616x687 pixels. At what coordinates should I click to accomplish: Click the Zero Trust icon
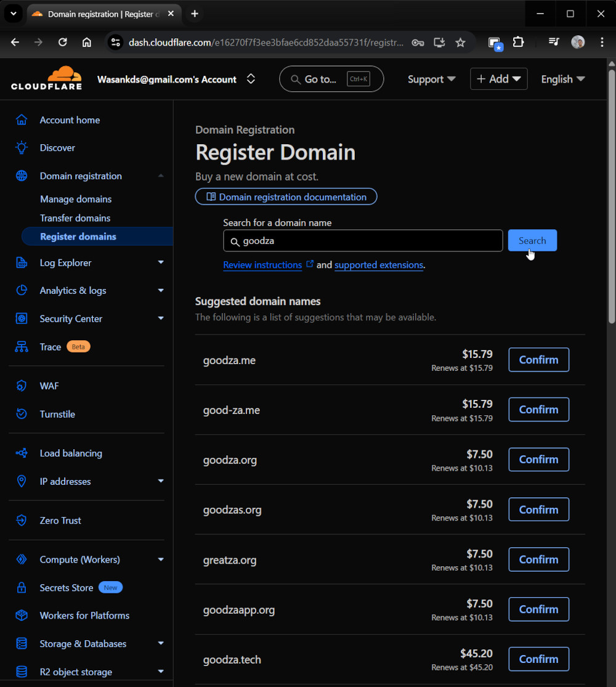coord(22,521)
